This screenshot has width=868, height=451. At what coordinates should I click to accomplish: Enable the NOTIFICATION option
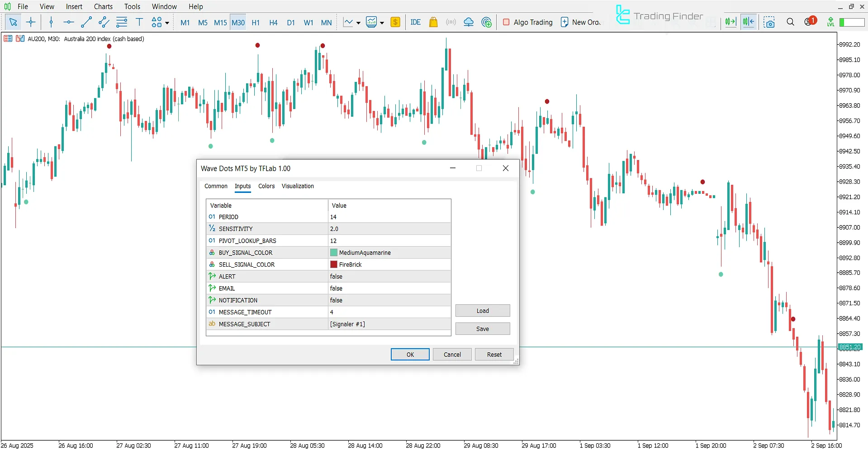[x=388, y=300]
